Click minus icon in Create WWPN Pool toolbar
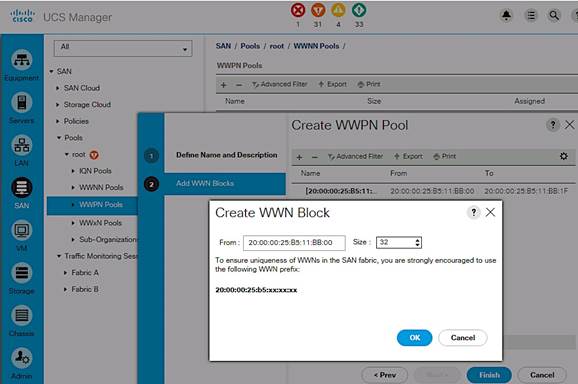The width and height of the screenshot is (578, 384). [314, 157]
